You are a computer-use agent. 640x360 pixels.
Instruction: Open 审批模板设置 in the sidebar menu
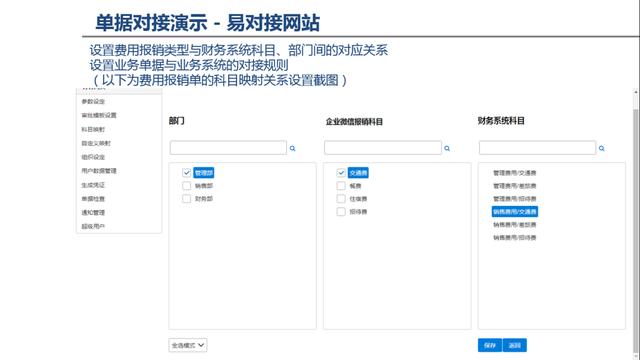click(x=99, y=115)
